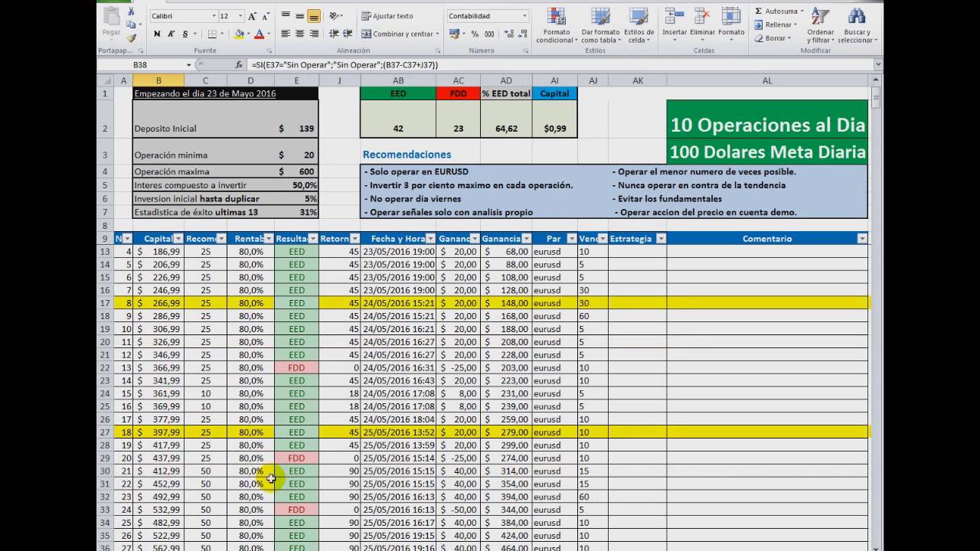Open Contabilidad number format dropdown
The height and width of the screenshot is (551, 980).
[x=524, y=16]
